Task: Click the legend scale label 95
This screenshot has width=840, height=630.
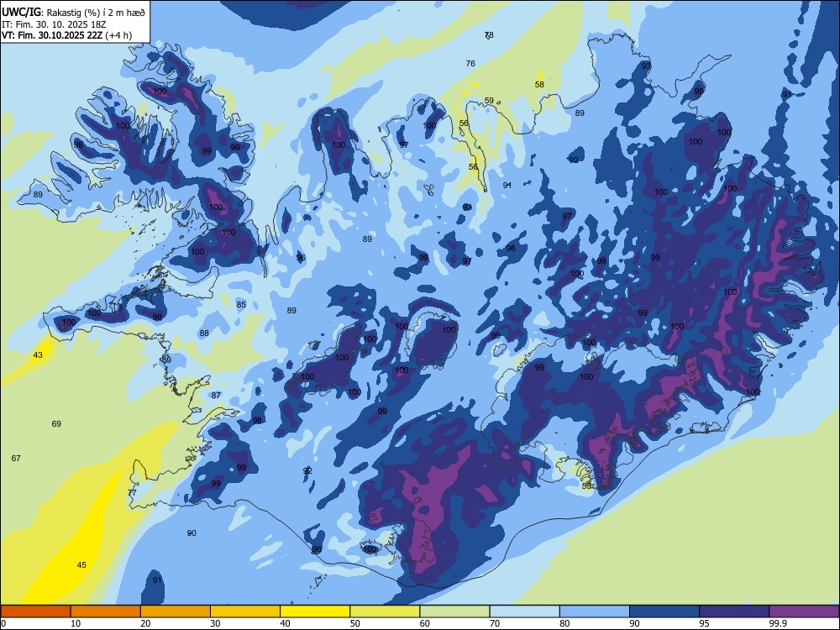Action: pyautogui.click(x=705, y=623)
